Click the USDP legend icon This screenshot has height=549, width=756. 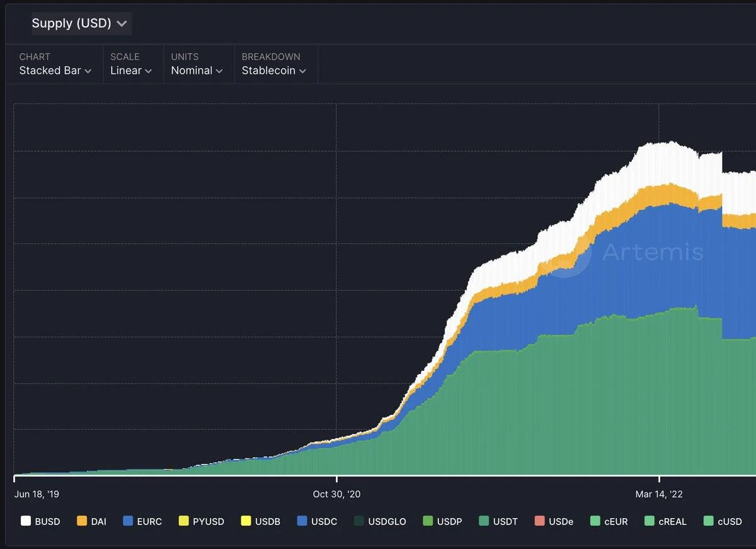point(428,521)
